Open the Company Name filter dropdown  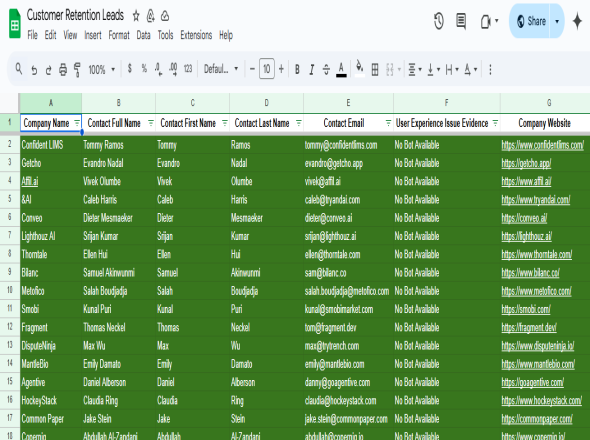pos(77,123)
